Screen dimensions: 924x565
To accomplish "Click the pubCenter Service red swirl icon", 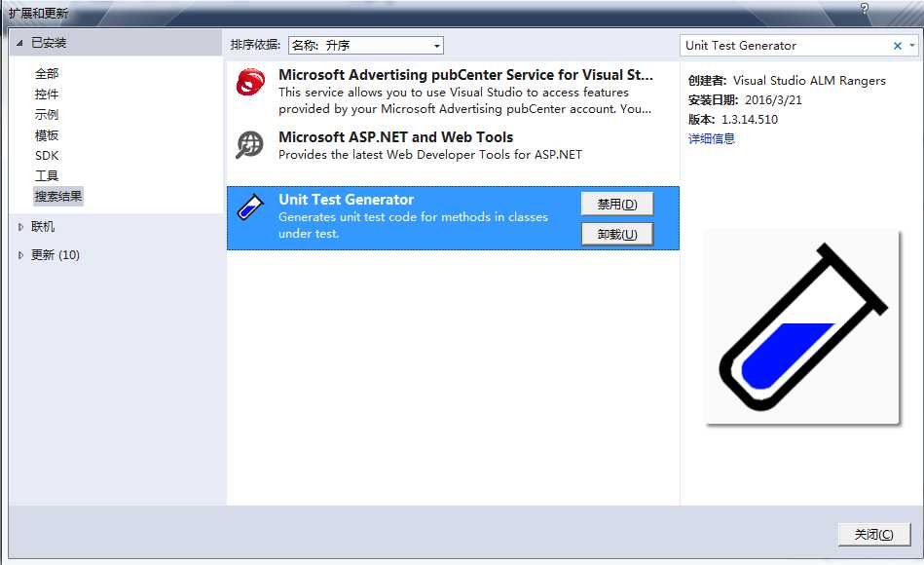I will click(250, 82).
